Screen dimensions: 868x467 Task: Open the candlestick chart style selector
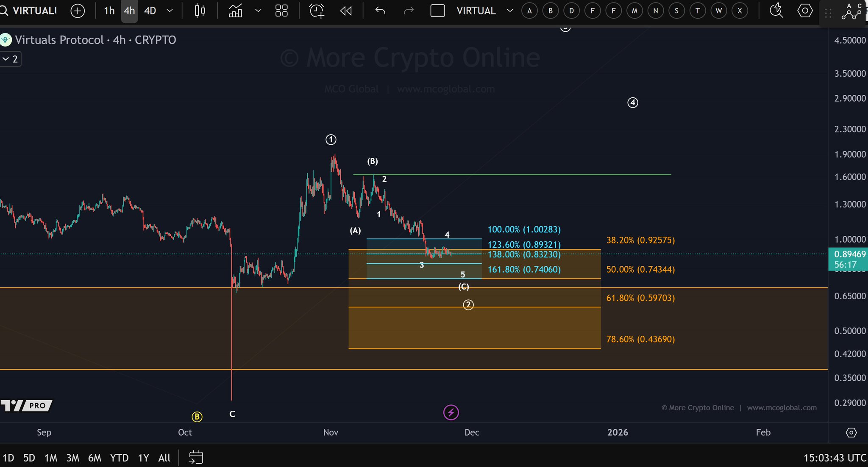pos(200,11)
